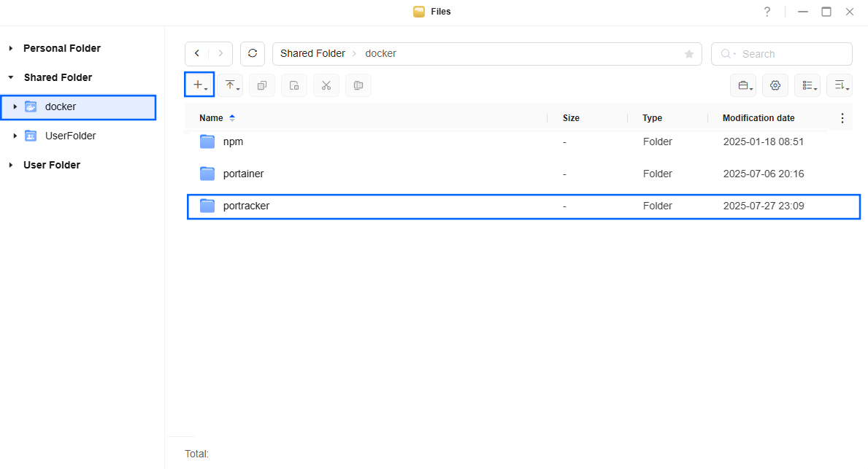Sort by the Size column header
This screenshot has height=469, width=868.
tap(572, 118)
